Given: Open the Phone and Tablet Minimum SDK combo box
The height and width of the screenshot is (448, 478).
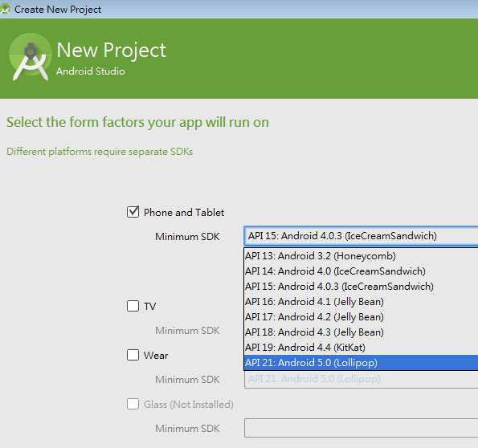Looking at the screenshot, I should coord(361,236).
